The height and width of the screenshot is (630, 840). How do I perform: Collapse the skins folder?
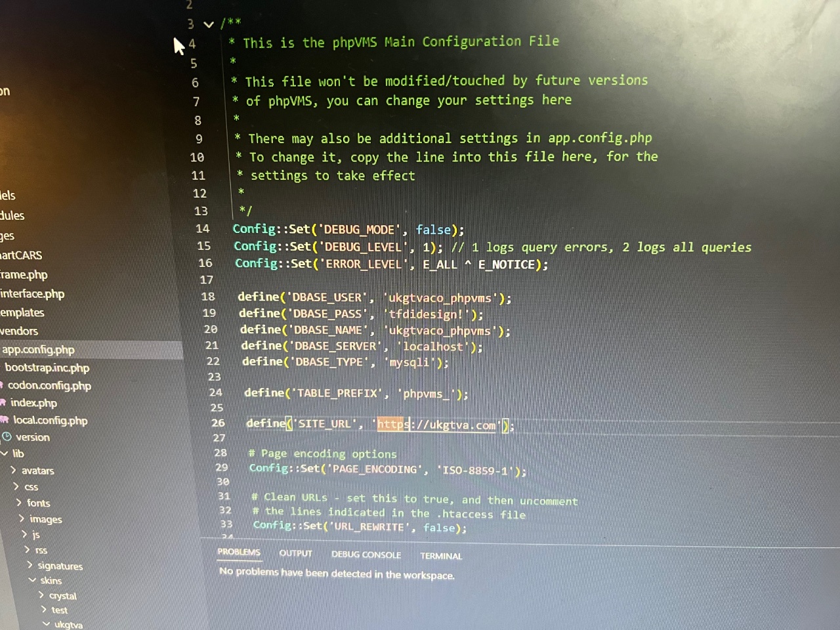coord(32,580)
